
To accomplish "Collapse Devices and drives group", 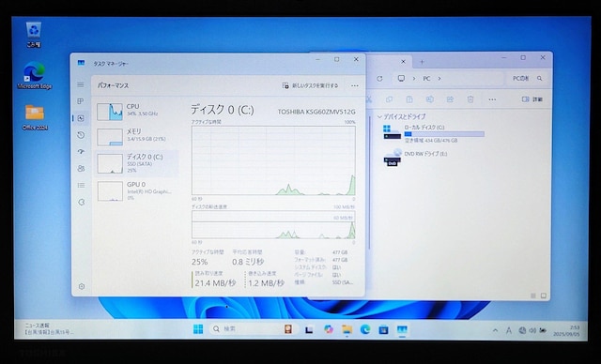I will point(379,116).
